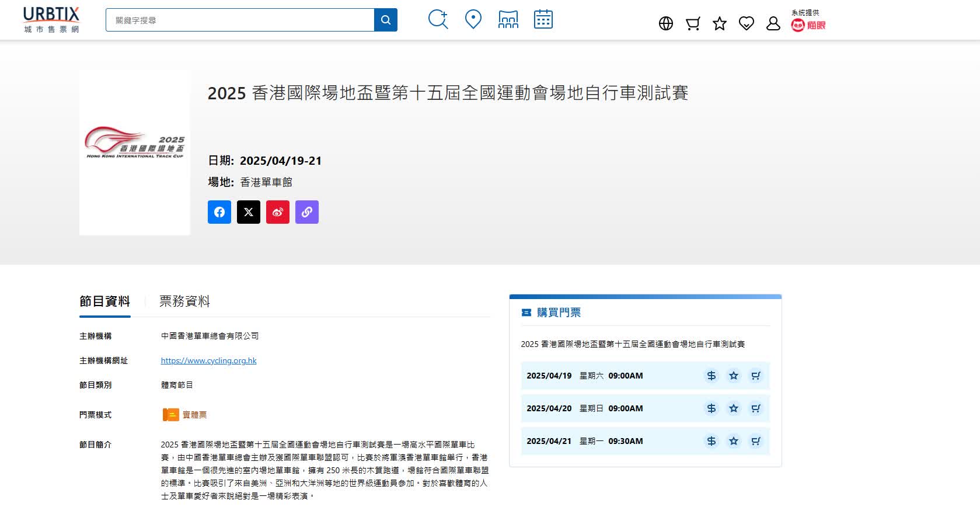The width and height of the screenshot is (980, 531).
Task: Share event on Weibo
Action: click(x=278, y=212)
